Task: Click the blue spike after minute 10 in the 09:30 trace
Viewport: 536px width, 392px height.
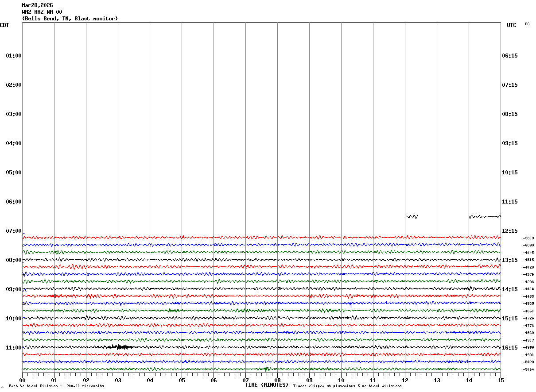Action: coord(351,304)
